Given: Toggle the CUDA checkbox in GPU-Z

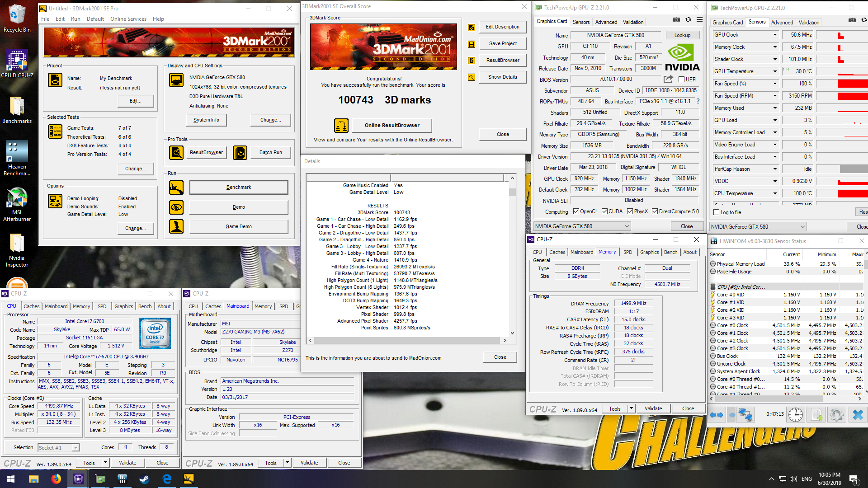Looking at the screenshot, I should click(604, 211).
